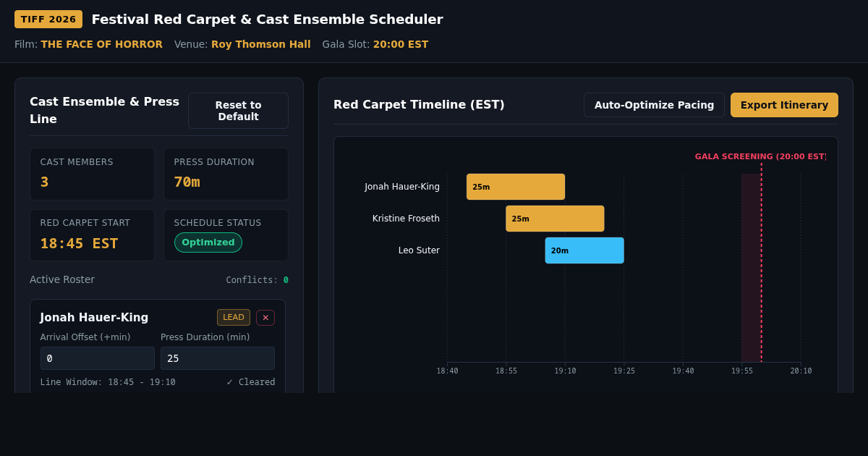Click the 19:55 axis tick label
Screen dimensions: 868x456
[742, 371]
